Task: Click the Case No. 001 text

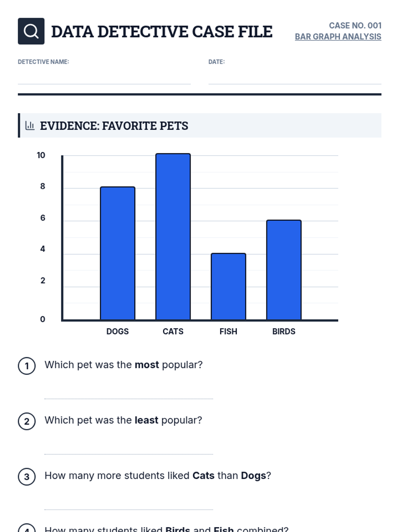Action: point(355,26)
